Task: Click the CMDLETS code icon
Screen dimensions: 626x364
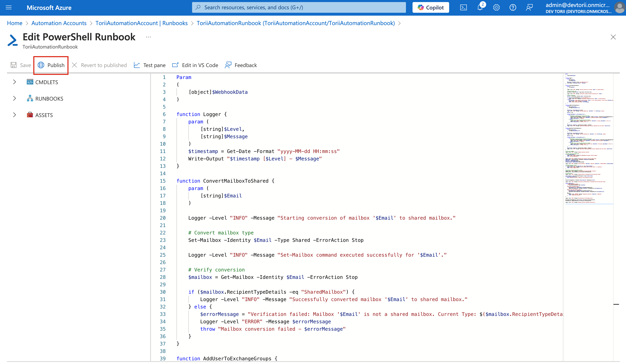Action: click(x=30, y=82)
